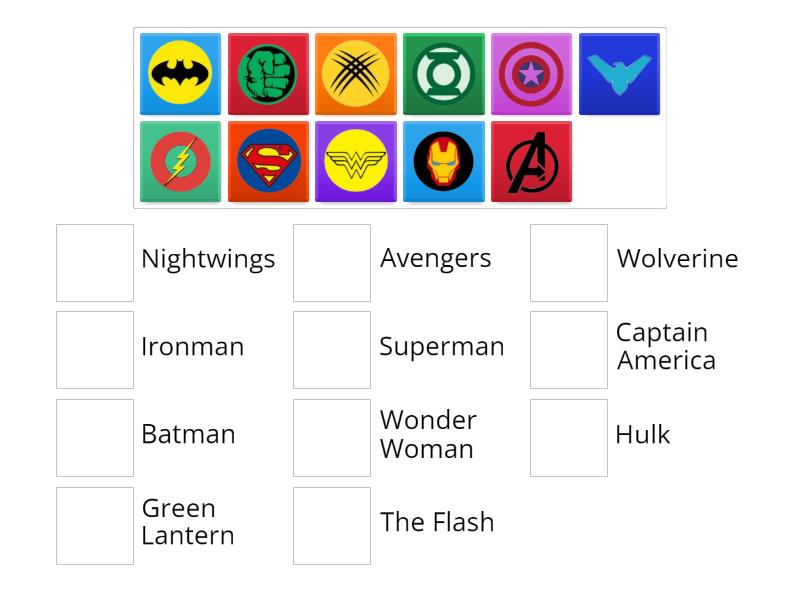Click the empty box beside Batman
800x600 pixels.
(x=95, y=436)
